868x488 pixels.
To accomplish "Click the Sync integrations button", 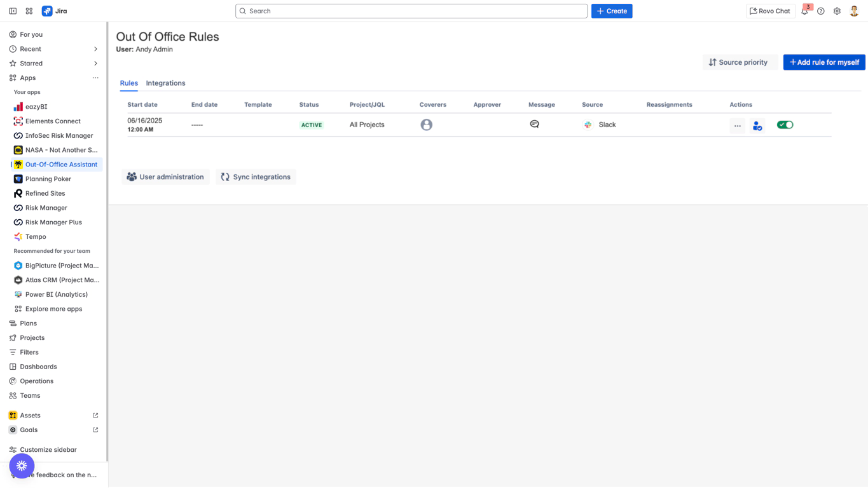I will pos(256,177).
